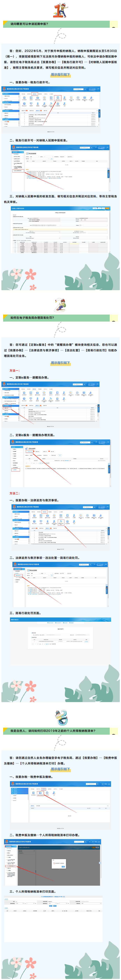Select step text 一、我要办税—税务行政许可。

[30, 82]
